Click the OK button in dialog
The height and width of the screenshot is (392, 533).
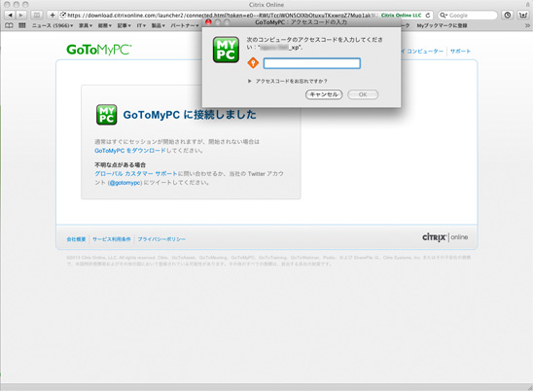coord(363,94)
